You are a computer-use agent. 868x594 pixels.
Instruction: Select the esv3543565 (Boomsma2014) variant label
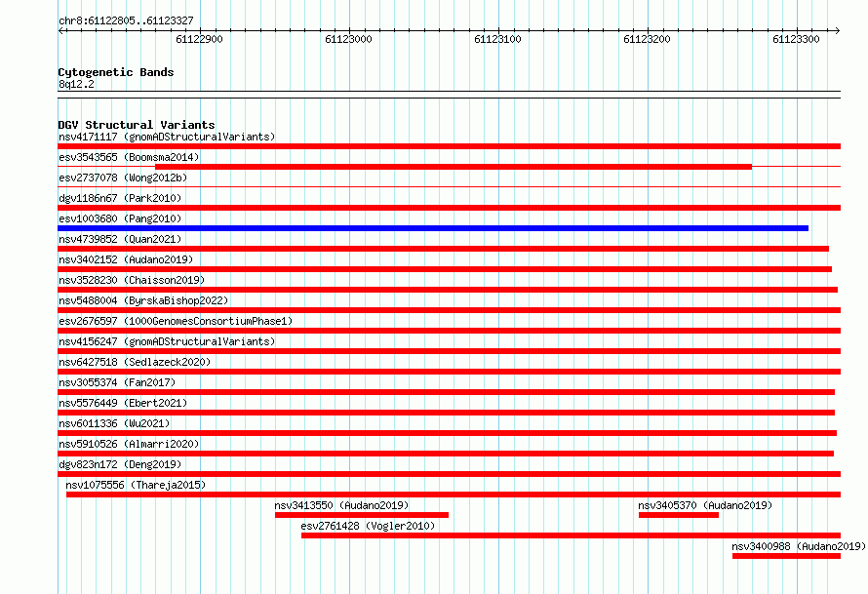[x=129, y=157]
